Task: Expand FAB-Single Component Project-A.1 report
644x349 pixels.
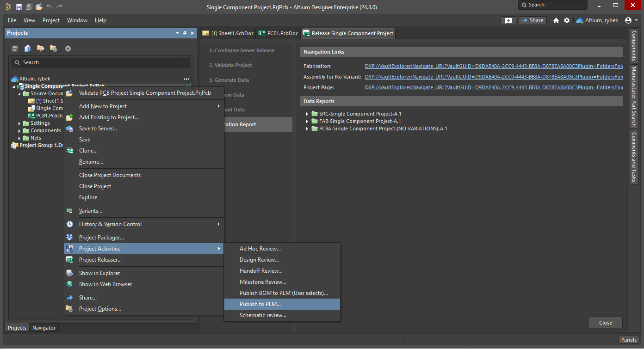Action: 307,121
